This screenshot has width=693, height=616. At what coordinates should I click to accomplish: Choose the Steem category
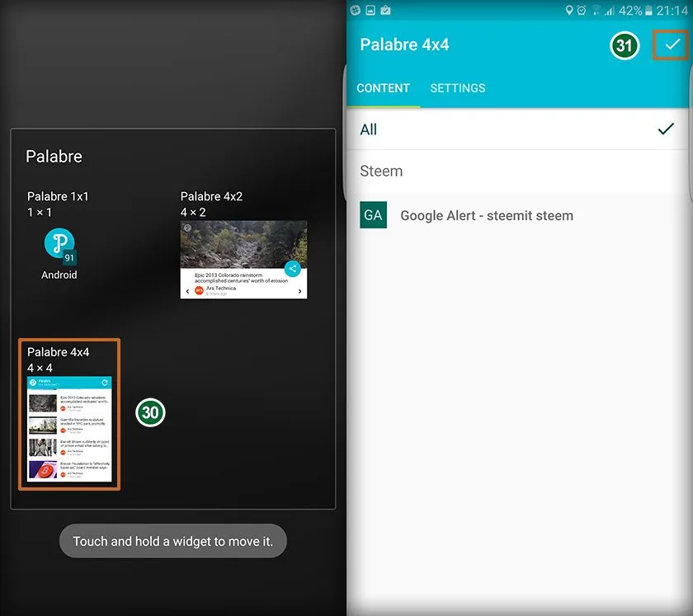[519, 171]
